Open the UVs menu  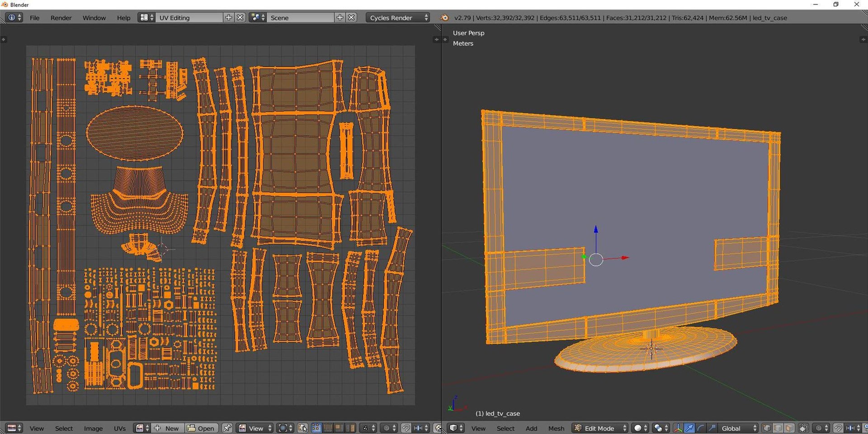[120, 428]
